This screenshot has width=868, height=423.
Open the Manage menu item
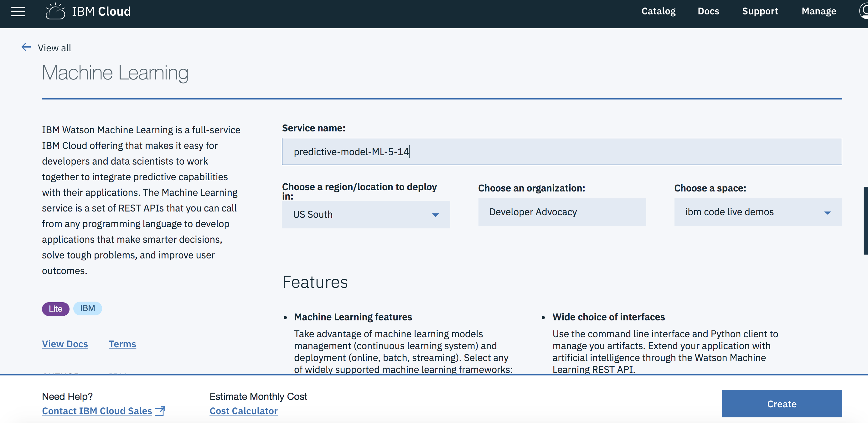(x=819, y=12)
